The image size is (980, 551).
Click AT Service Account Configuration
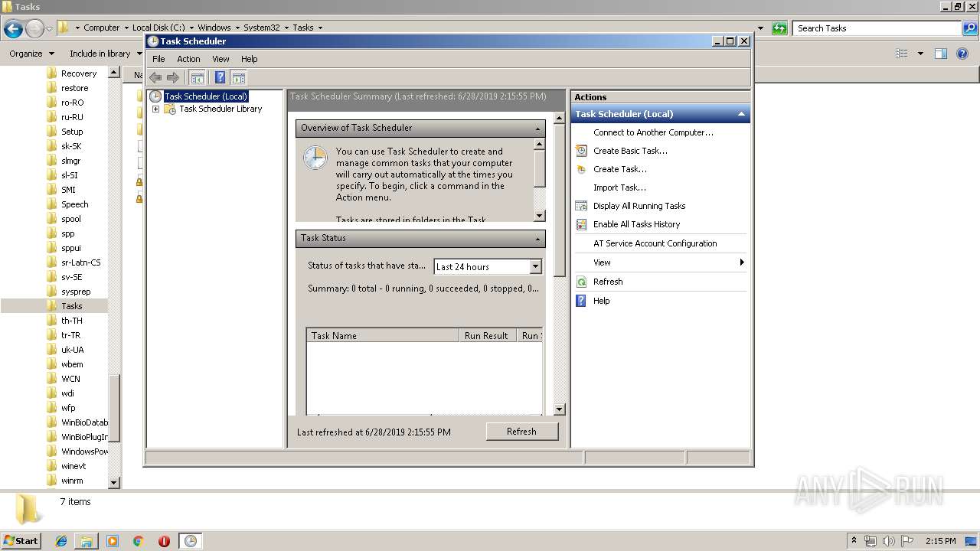[655, 243]
